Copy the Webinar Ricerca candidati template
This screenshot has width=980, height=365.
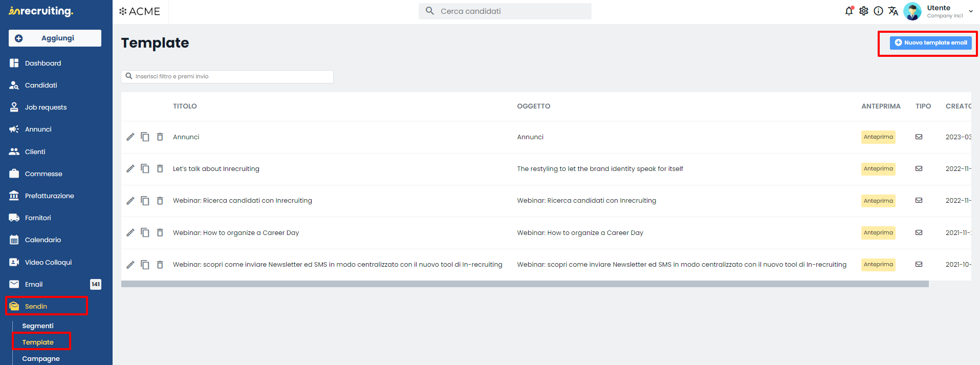pyautogui.click(x=145, y=201)
